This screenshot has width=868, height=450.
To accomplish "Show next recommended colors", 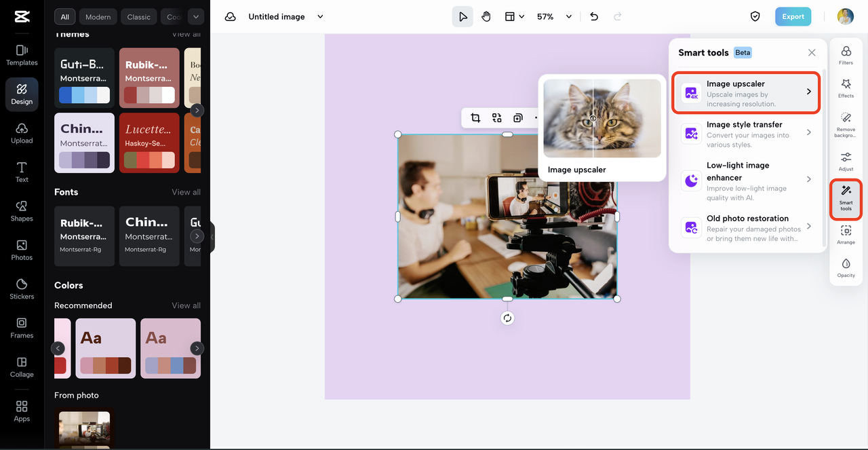I will 197,348.
